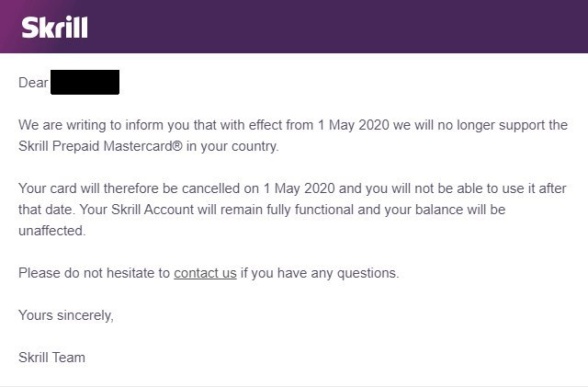
Task: Open the "contact us" link
Action: point(205,273)
